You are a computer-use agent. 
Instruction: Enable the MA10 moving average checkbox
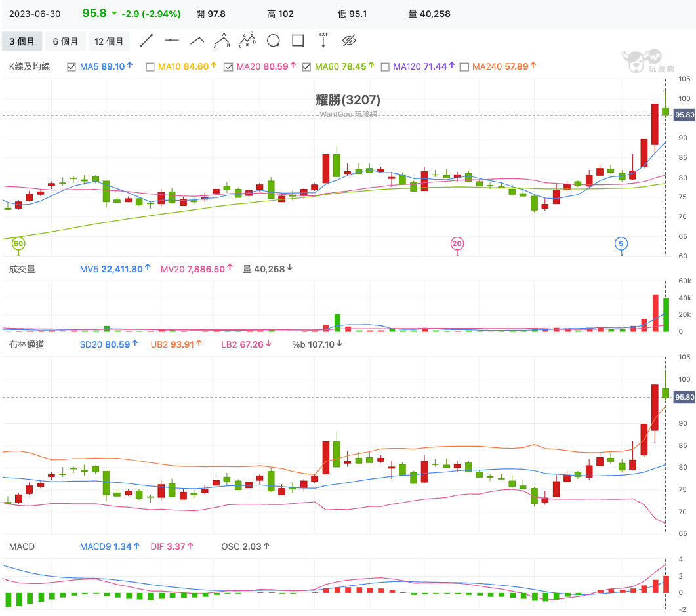pyautogui.click(x=150, y=66)
